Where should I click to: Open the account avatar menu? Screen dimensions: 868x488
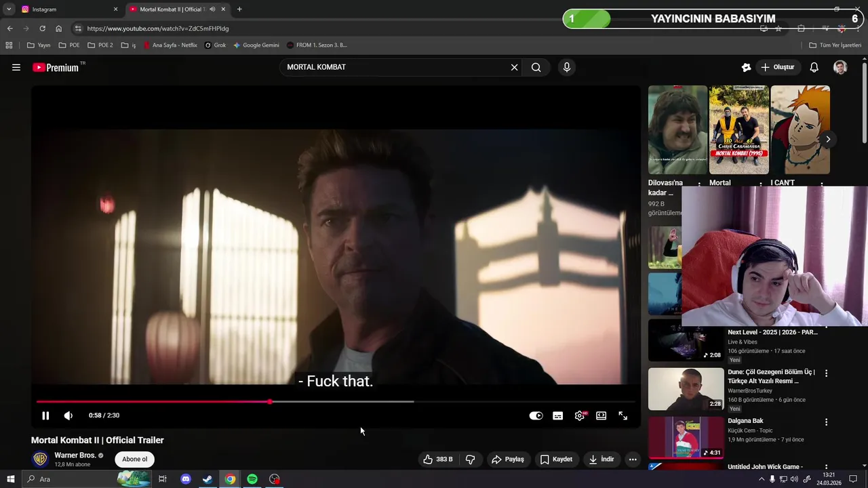point(840,67)
